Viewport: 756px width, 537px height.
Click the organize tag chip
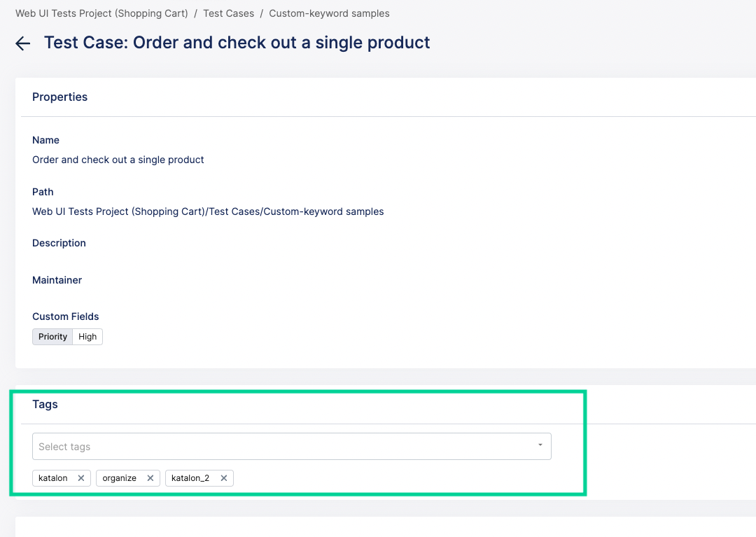coord(119,478)
